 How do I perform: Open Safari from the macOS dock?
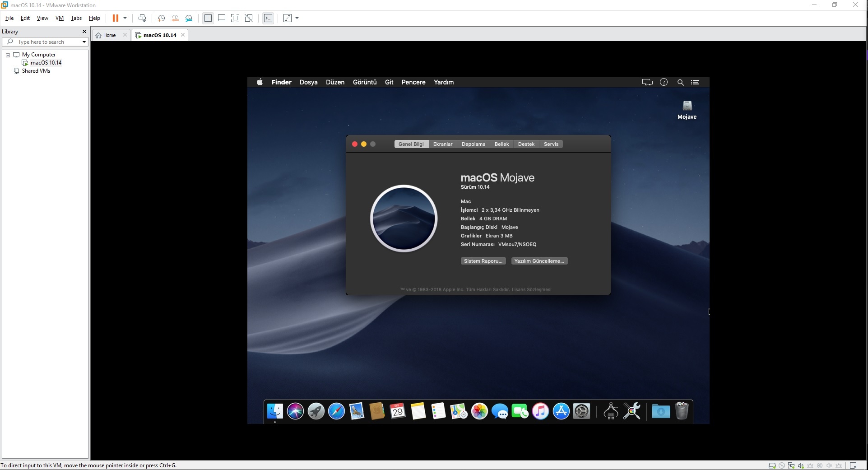point(336,411)
